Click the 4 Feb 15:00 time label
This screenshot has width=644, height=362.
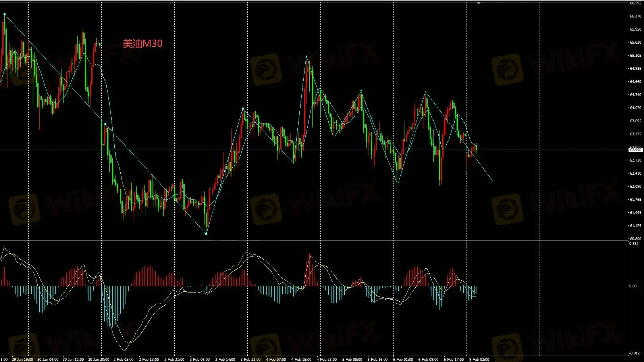point(301,359)
